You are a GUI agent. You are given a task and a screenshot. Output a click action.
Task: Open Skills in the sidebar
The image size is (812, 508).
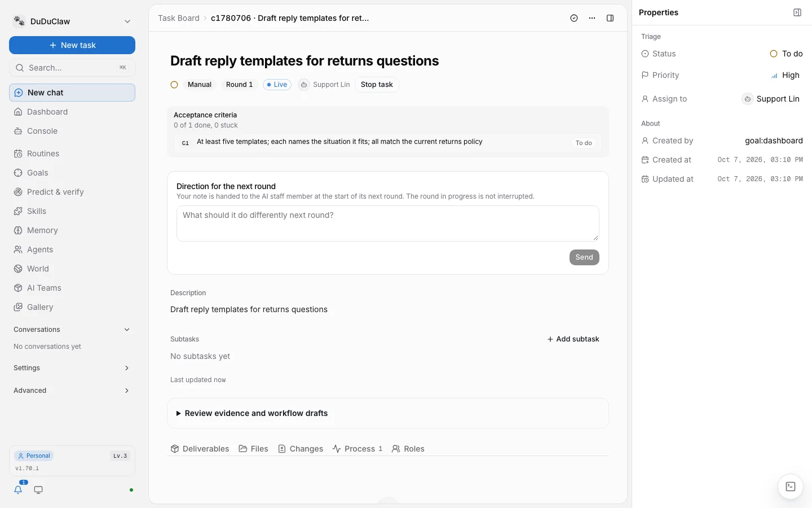pyautogui.click(x=72, y=211)
